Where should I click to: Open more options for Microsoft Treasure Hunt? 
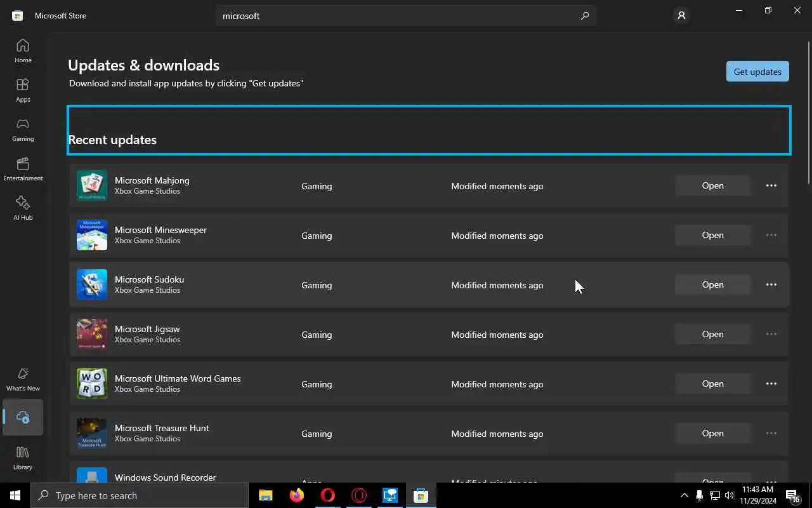pyautogui.click(x=771, y=433)
